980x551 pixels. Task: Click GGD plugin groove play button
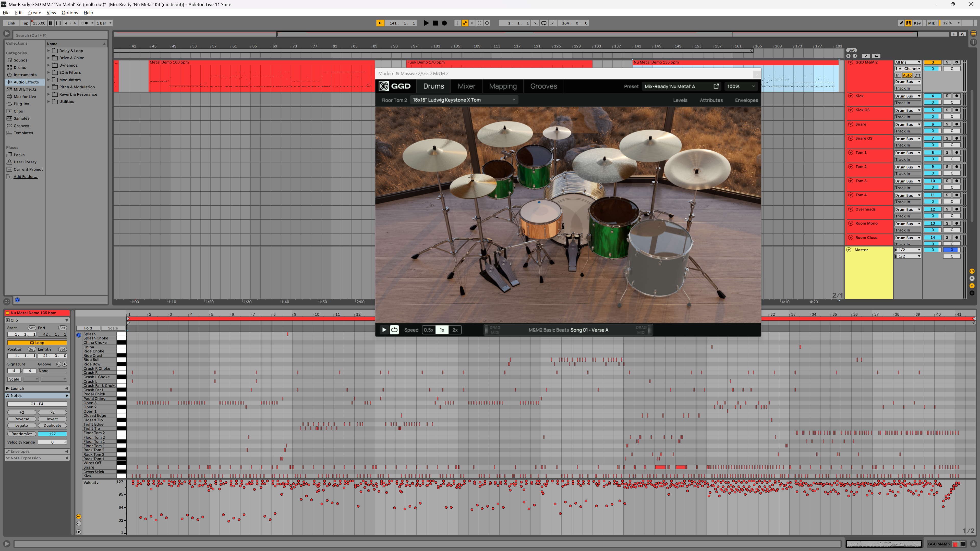point(384,330)
